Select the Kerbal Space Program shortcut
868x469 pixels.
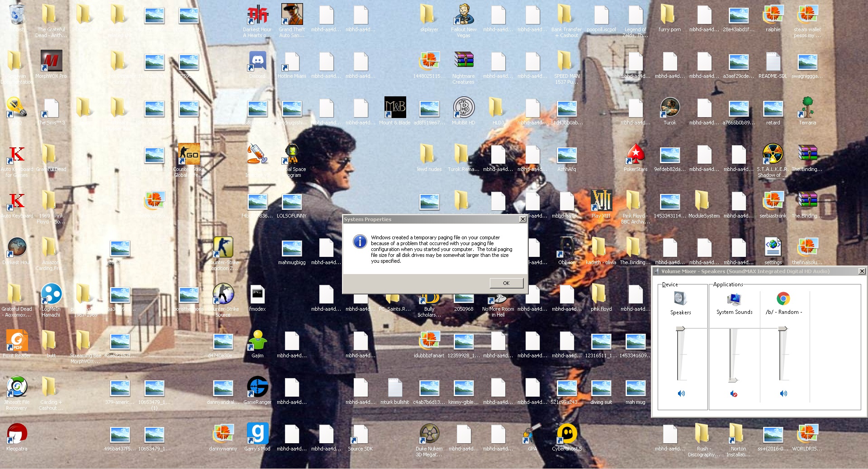292,154
